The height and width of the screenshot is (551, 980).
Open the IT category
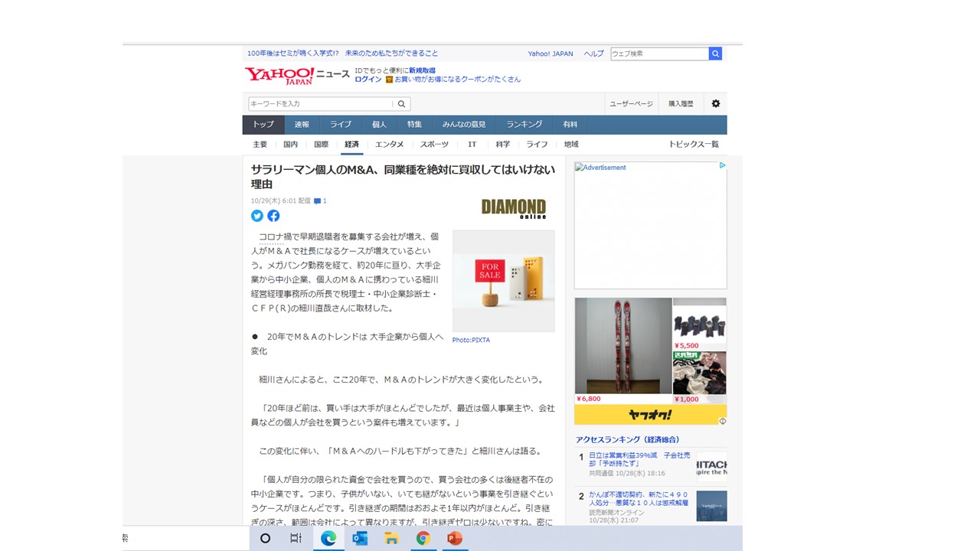coord(472,145)
